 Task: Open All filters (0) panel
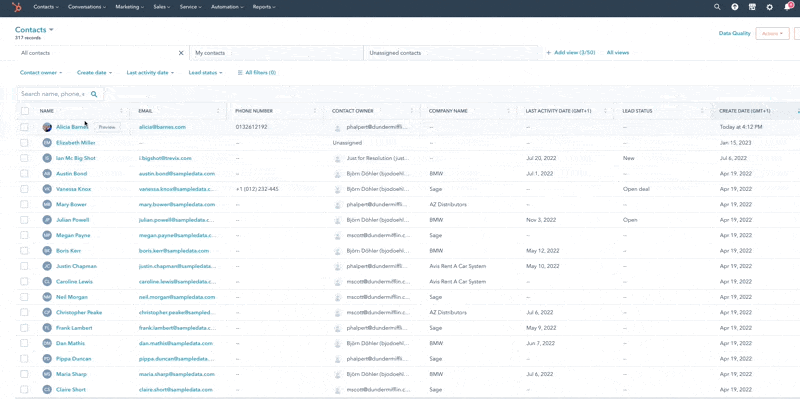click(257, 73)
